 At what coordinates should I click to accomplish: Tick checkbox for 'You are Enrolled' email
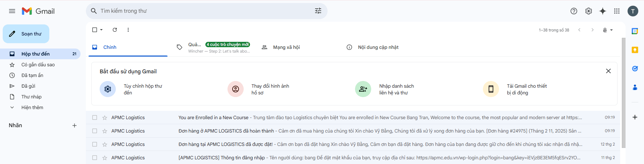pyautogui.click(x=95, y=117)
